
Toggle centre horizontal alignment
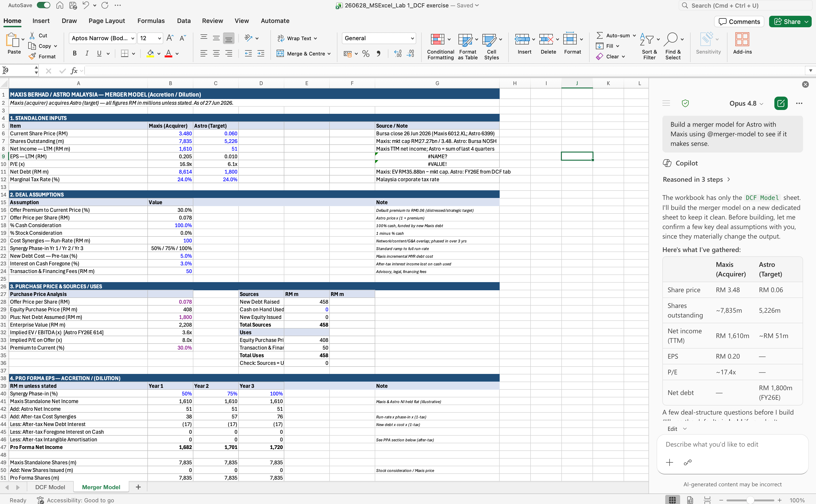[216, 53]
